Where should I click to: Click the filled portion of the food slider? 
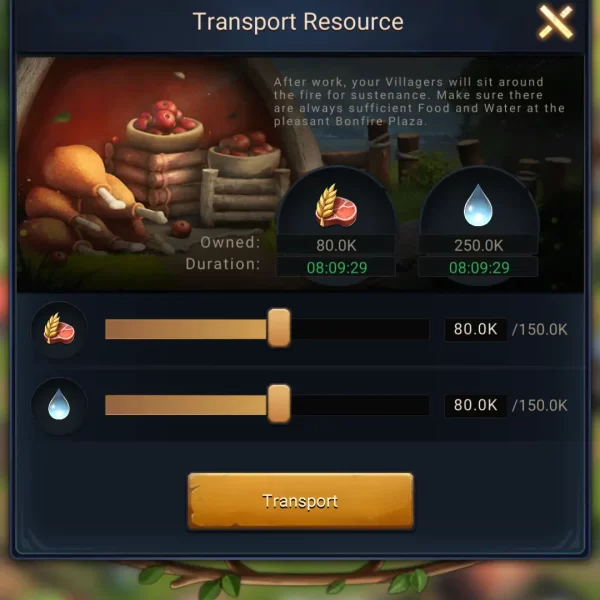(x=186, y=329)
